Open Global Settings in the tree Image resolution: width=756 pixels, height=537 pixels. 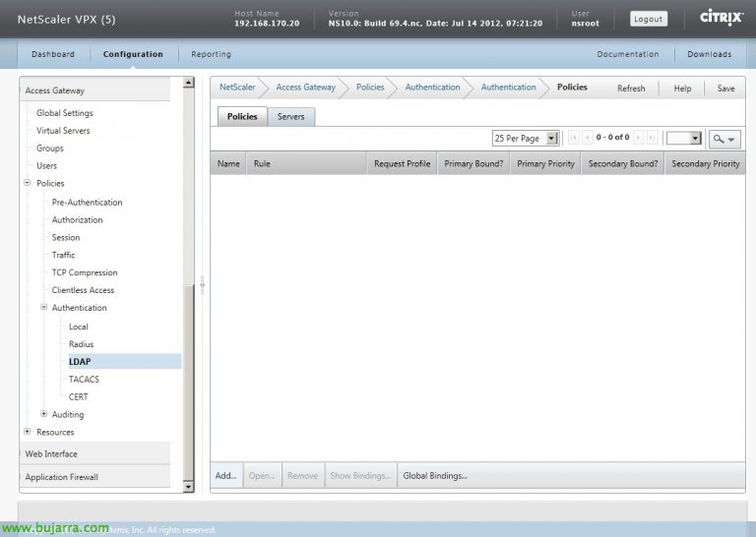[x=65, y=113]
